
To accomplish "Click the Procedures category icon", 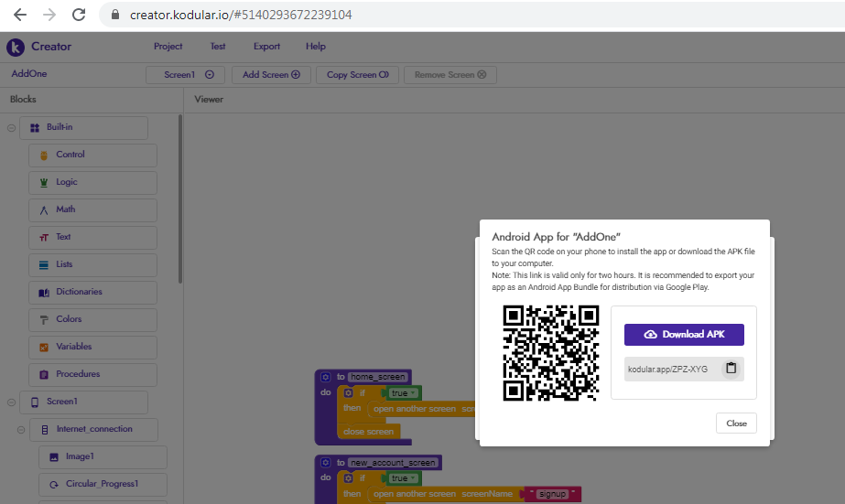I will click(x=44, y=375).
